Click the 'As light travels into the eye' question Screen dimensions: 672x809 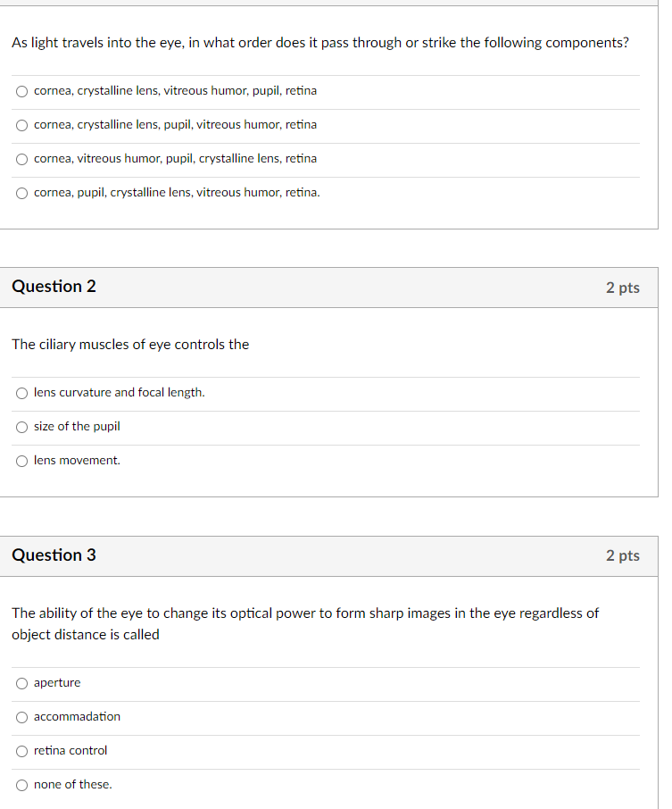320,42
